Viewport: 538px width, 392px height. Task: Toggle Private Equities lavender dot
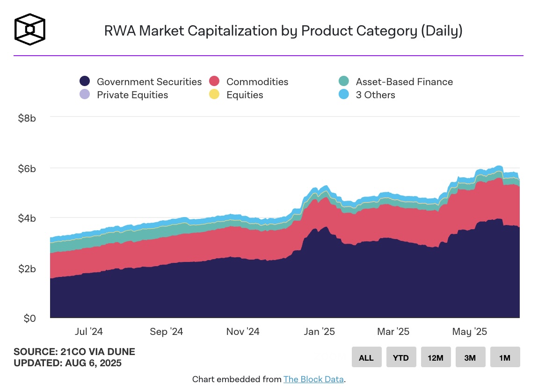click(85, 94)
